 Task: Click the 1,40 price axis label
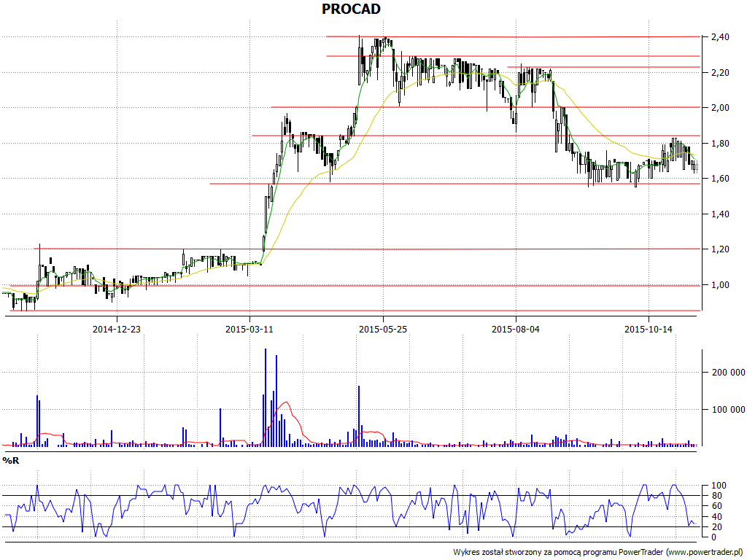pos(720,214)
